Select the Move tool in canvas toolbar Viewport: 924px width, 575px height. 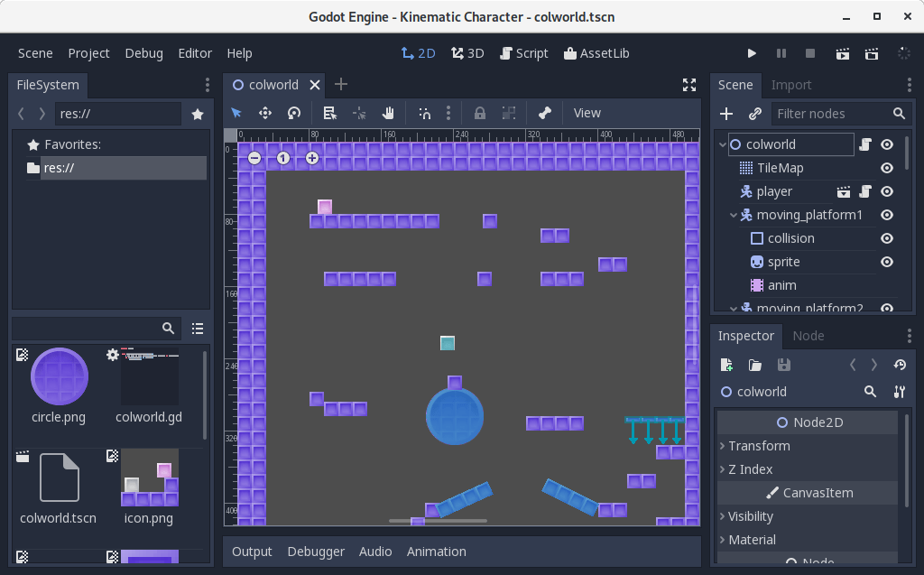[263, 112]
